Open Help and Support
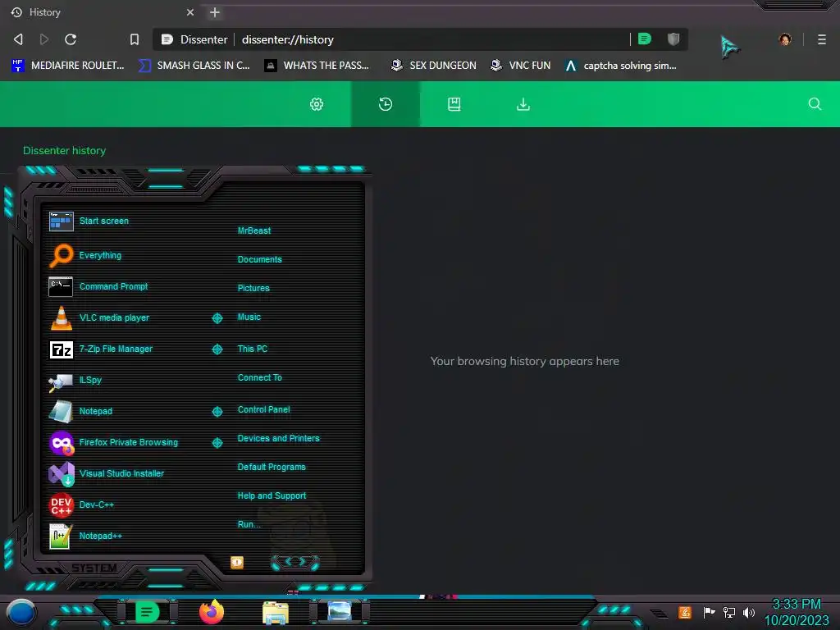 [x=272, y=495]
